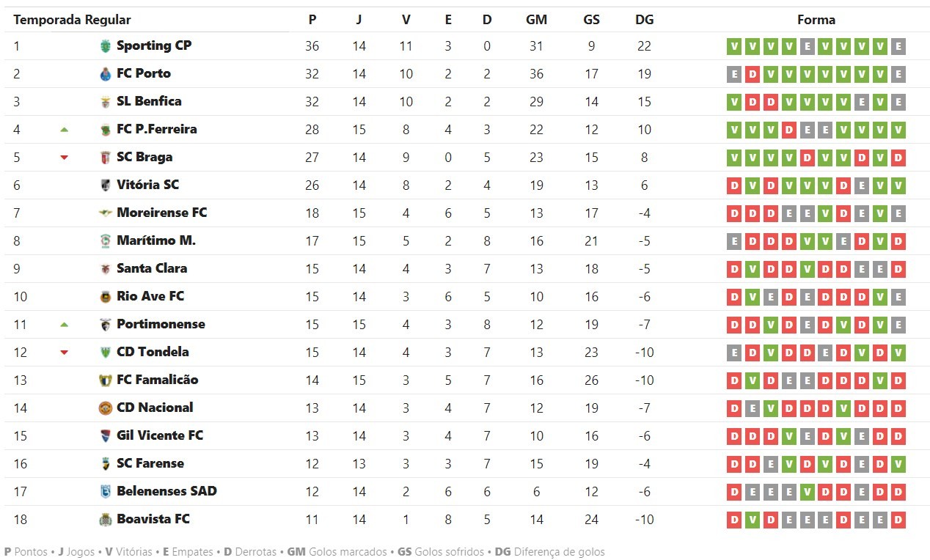Screen dimensions: 930x560
Task: Click green up arrow beside FC P.Ferreira
Action: pyautogui.click(x=64, y=130)
